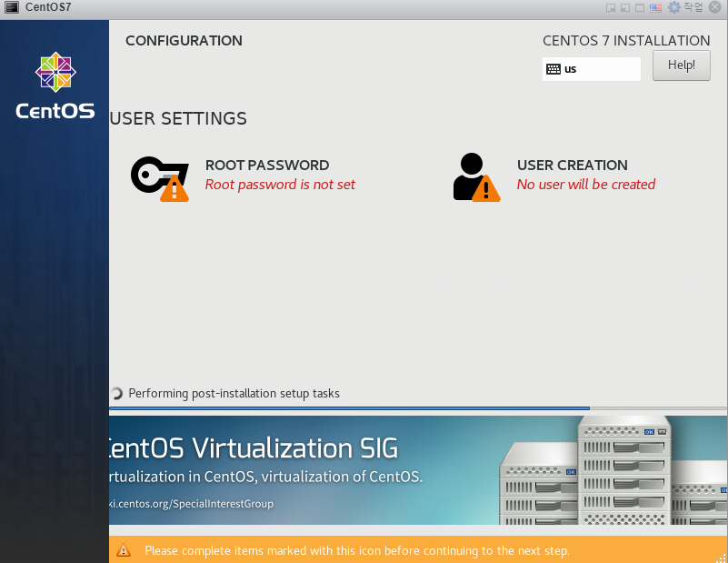Click the second window-size icon in title bar
This screenshot has height=563, width=728.
tap(625, 8)
